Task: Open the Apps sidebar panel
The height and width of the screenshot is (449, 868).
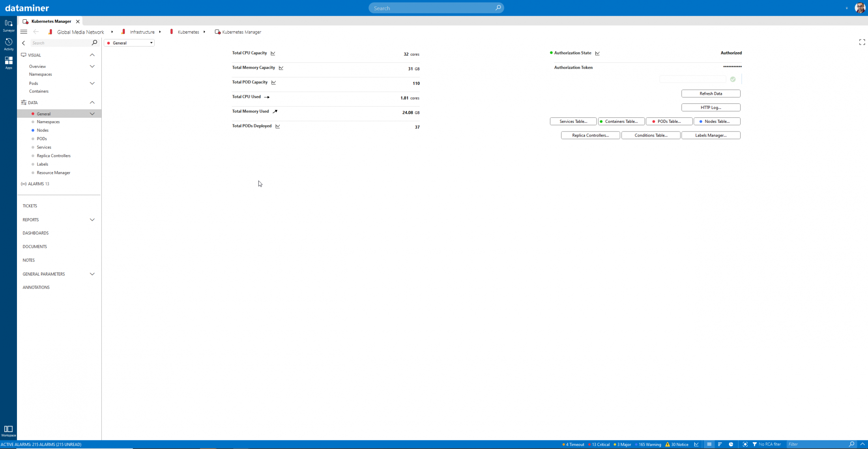Action: [8, 62]
